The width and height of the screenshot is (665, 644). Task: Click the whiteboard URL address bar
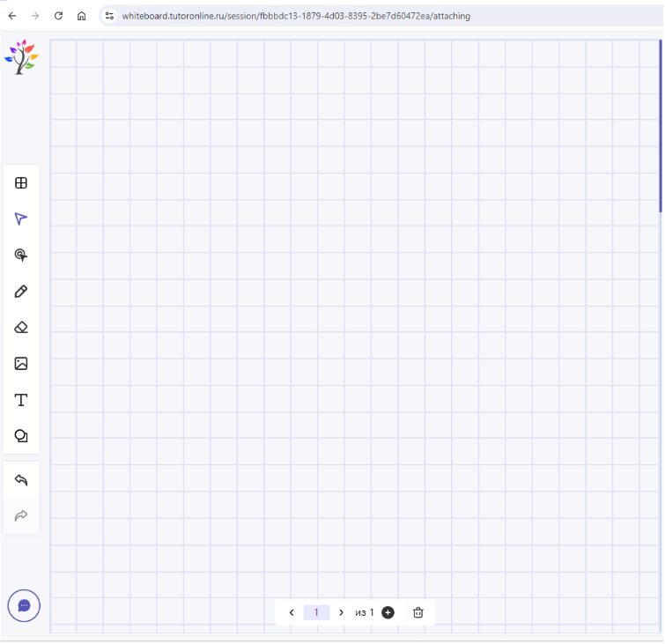[296, 16]
